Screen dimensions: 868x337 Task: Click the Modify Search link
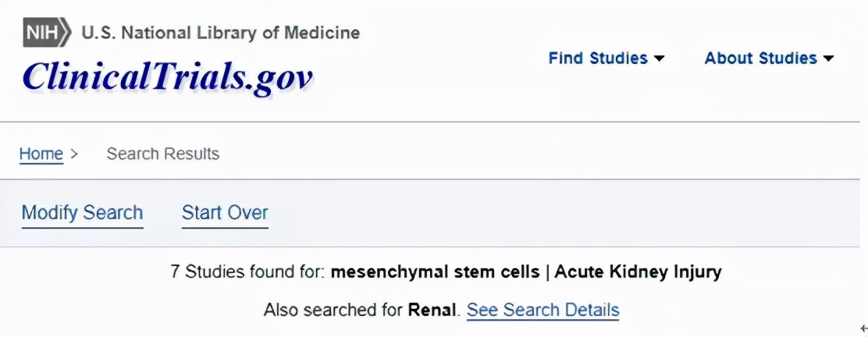click(82, 213)
